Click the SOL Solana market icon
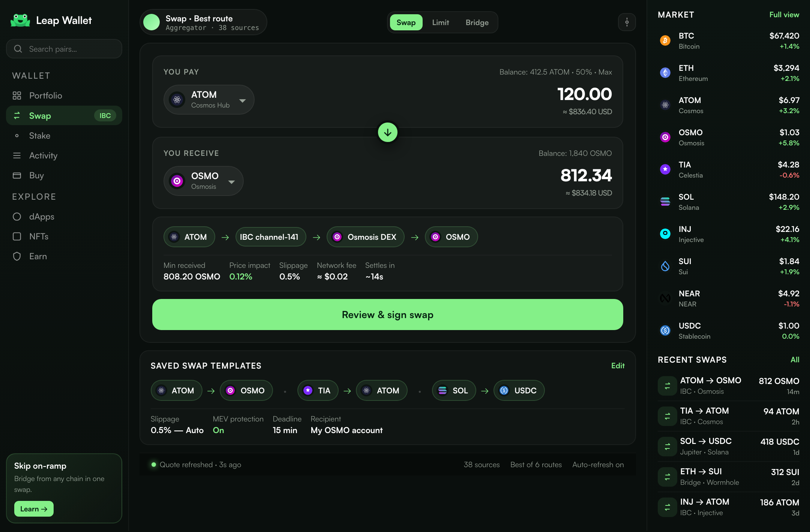Screen dimensions: 810x532 (665, 202)
